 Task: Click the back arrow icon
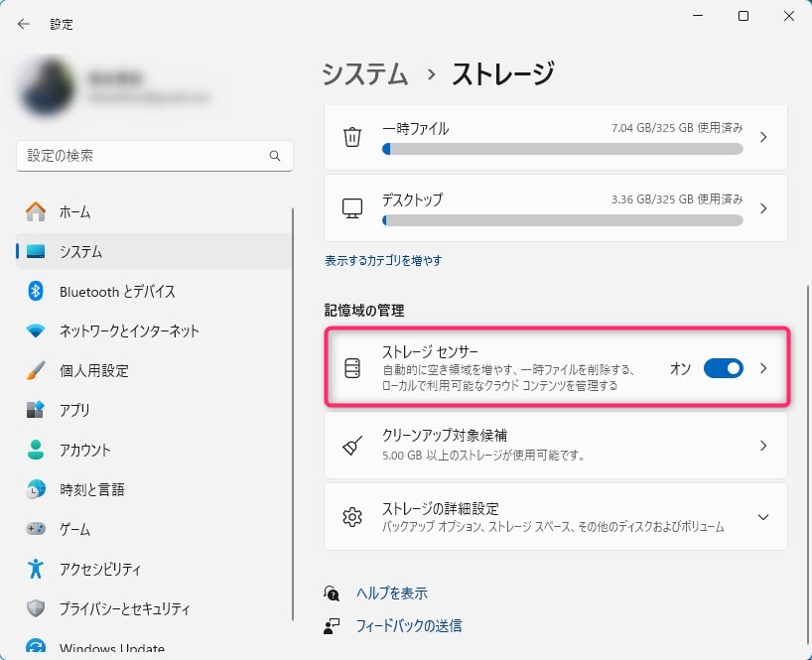click(x=24, y=24)
